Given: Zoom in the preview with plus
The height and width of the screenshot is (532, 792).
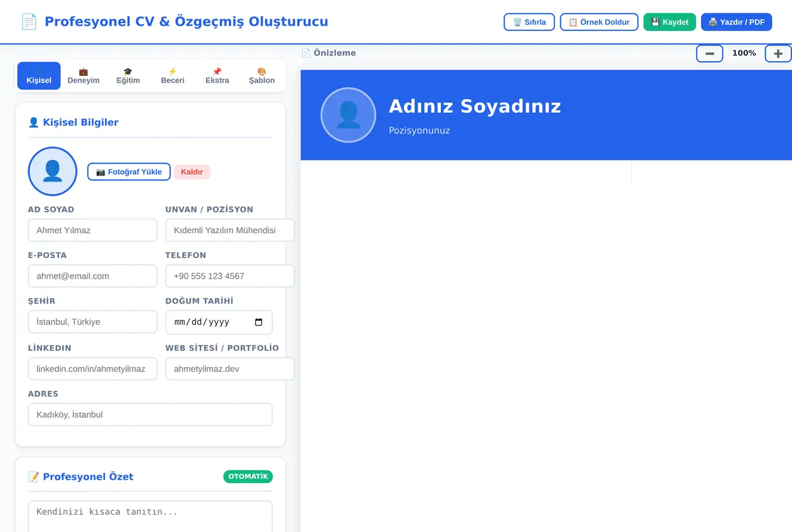Looking at the screenshot, I should click(778, 53).
